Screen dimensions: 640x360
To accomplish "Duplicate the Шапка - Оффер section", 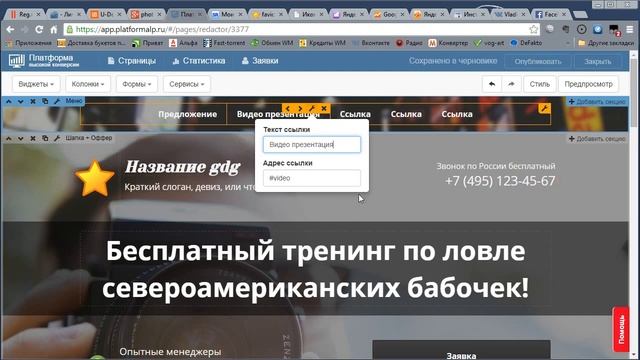I will point(45,138).
